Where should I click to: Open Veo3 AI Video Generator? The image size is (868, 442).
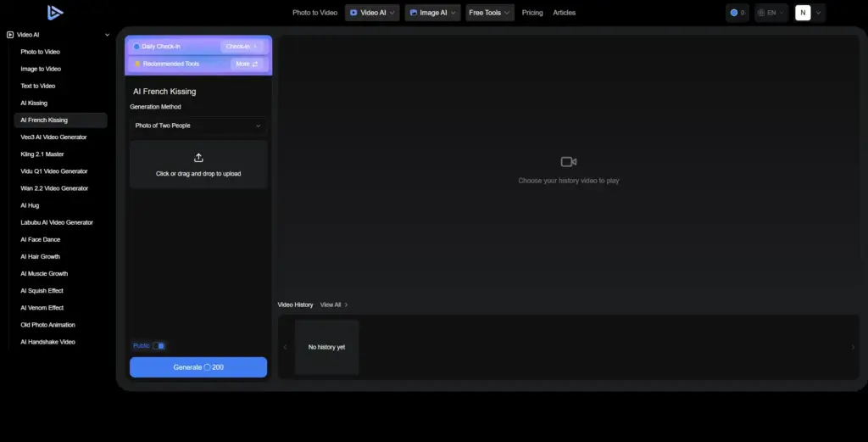[x=53, y=137]
